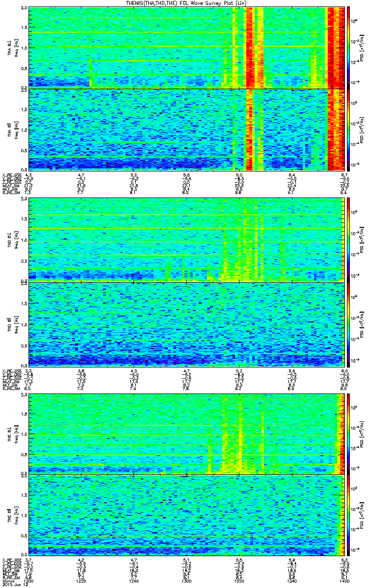The image size is (368, 588).
Task: Click the PSD units label of THA BL
Action: coord(363,48)
